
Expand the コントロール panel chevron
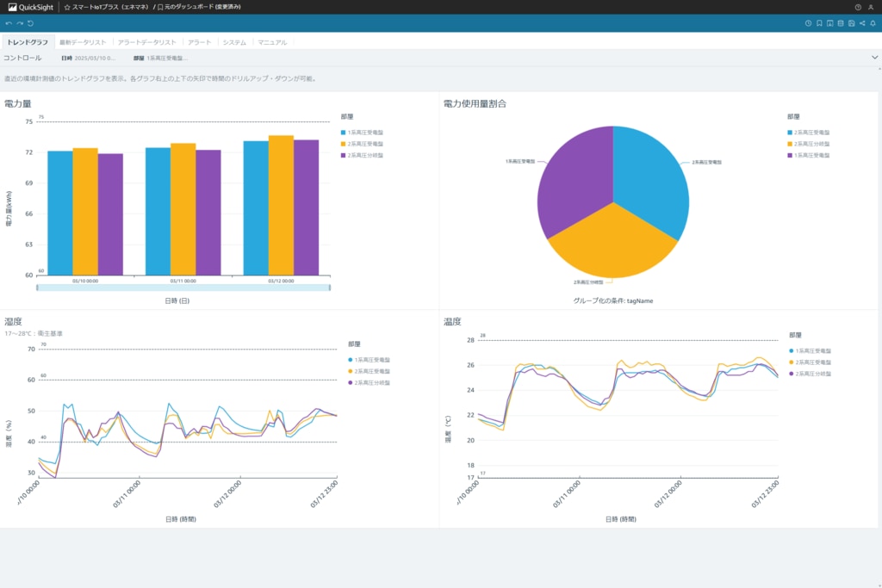point(874,58)
